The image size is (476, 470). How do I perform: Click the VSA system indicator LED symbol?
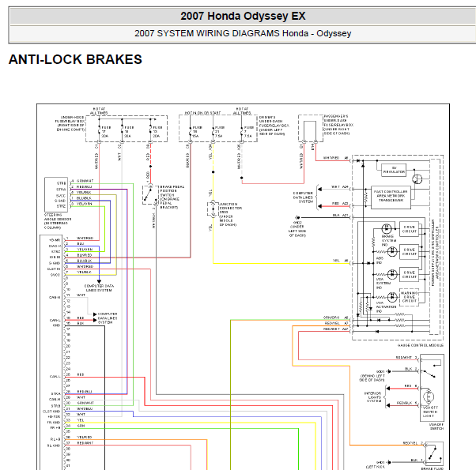pos(392,274)
